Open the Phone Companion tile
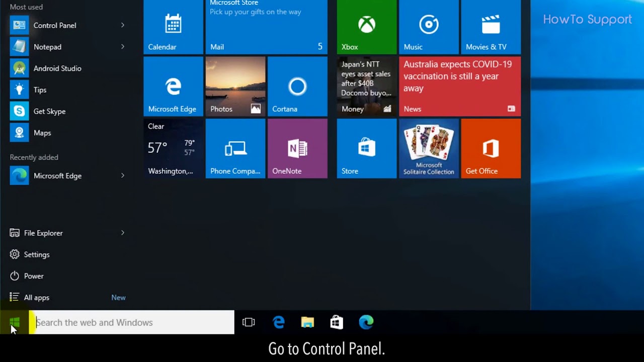The image size is (644, 362). pyautogui.click(x=235, y=148)
